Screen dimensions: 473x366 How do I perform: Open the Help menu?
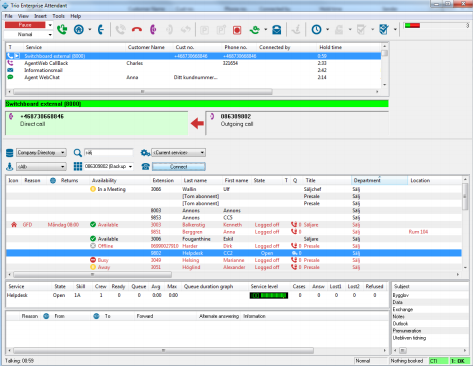[x=76, y=16]
